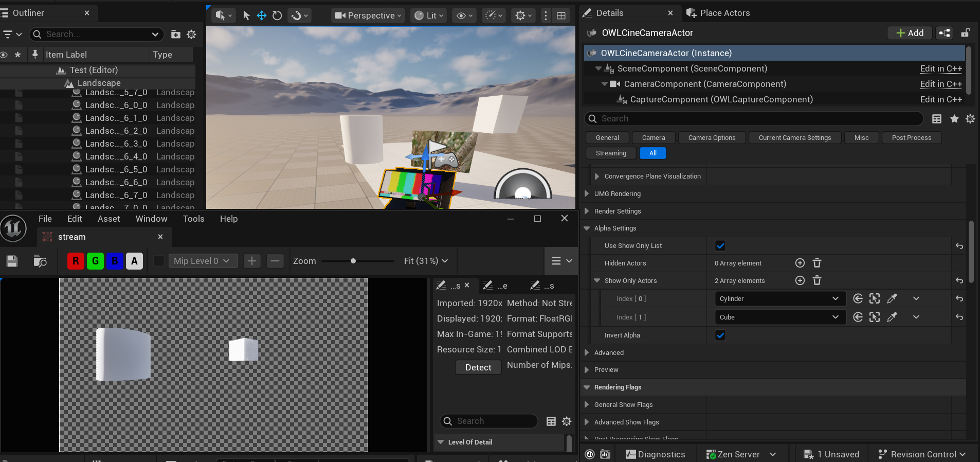Select the rotate tool in viewport toolbar
The height and width of the screenshot is (462, 980).
(x=277, y=15)
